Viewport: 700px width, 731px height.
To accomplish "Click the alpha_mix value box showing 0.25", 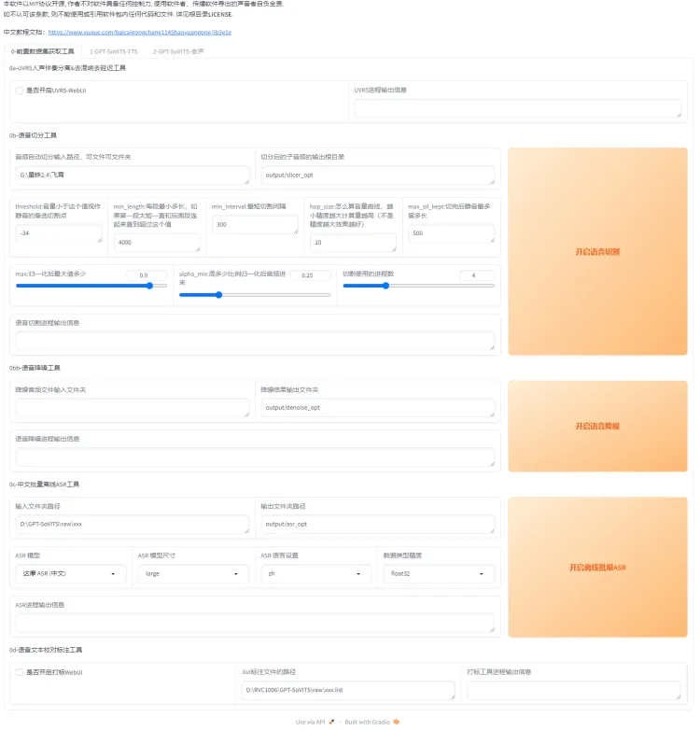I will [x=311, y=275].
